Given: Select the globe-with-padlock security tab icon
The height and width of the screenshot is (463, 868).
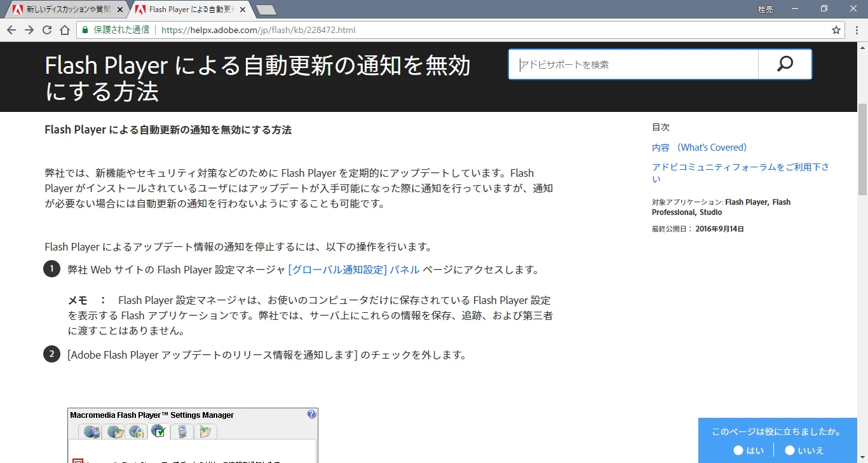Looking at the screenshot, I should tap(137, 432).
